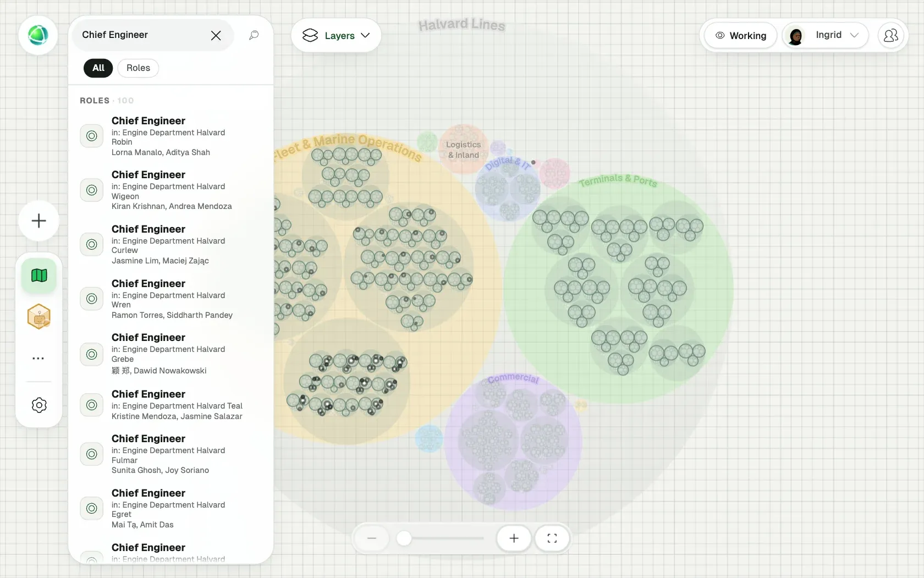Click the zoom out minus button
Image resolution: width=924 pixels, height=578 pixels.
371,538
